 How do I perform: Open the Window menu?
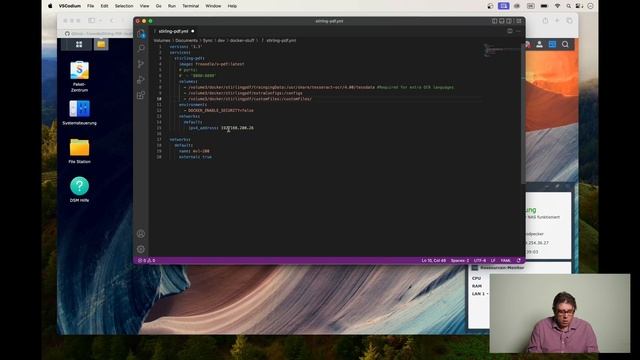tap(213, 6)
